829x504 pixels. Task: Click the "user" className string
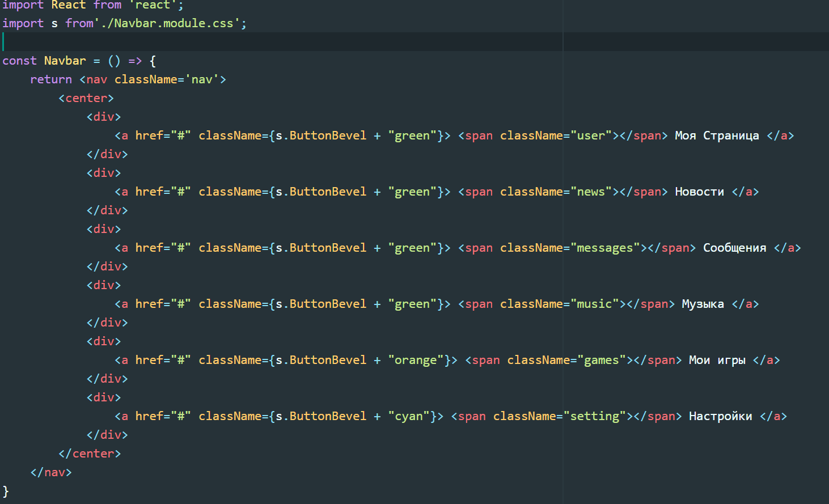(x=591, y=135)
